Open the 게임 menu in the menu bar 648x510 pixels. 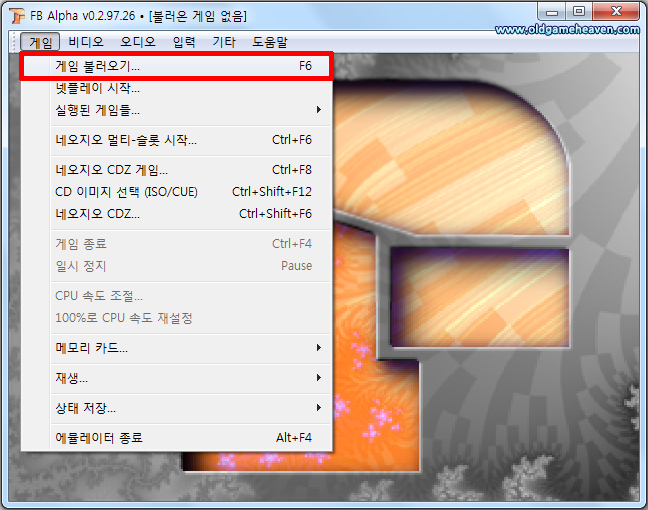click(x=40, y=42)
